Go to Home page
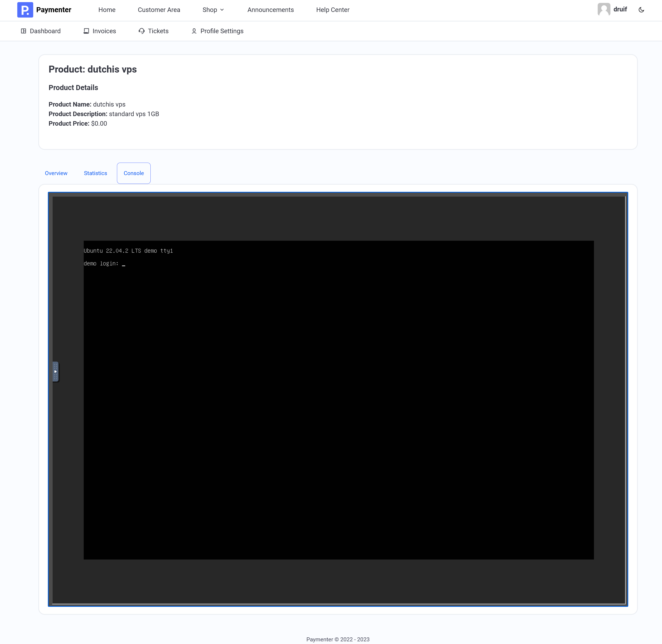Viewport: 662px width, 644px height. 107,10
